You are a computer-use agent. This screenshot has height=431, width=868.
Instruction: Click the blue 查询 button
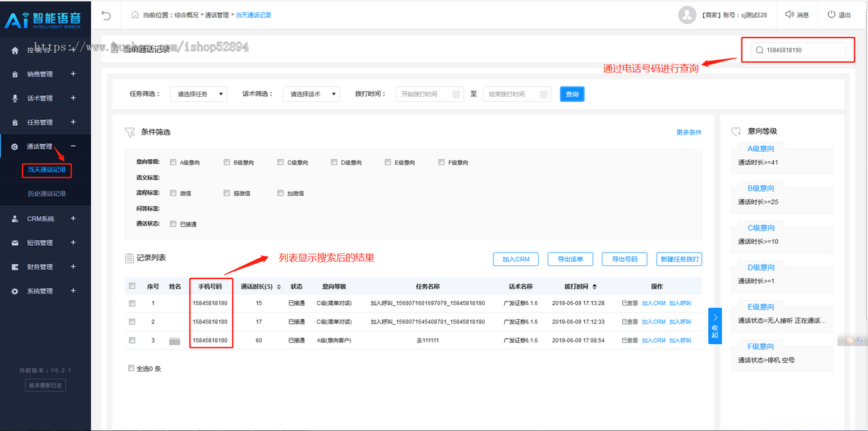(571, 94)
